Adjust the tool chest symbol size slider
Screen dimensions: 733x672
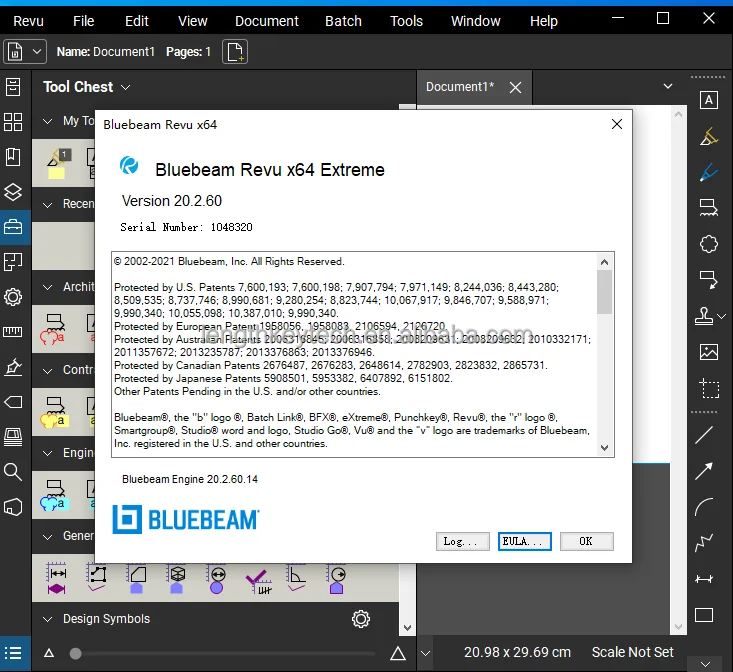(75, 654)
